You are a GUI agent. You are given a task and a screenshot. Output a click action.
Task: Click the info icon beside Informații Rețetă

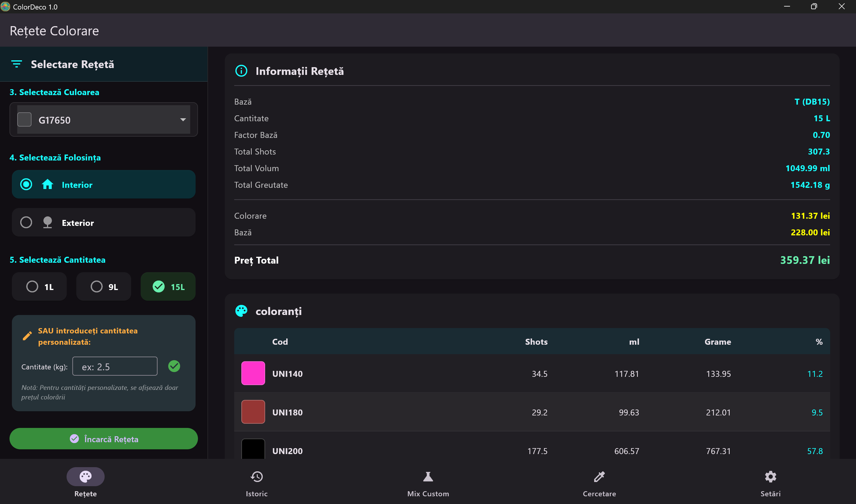(x=241, y=71)
